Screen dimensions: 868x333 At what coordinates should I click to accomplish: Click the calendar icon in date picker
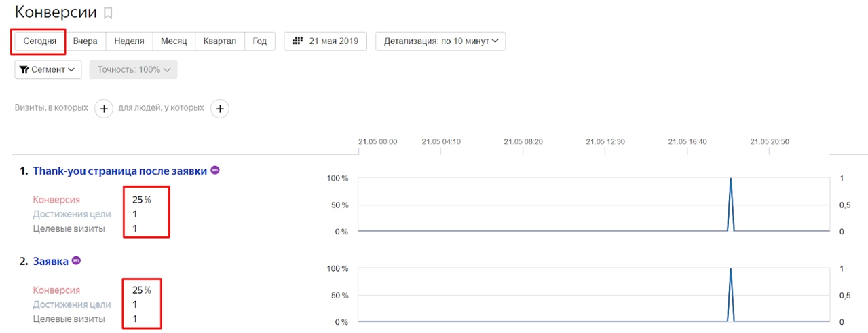pos(297,41)
